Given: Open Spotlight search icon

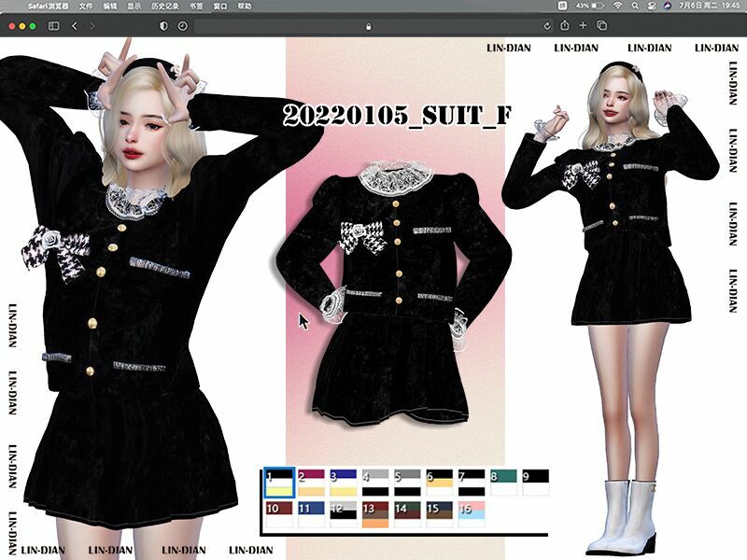Looking at the screenshot, I should pyautogui.click(x=635, y=6).
